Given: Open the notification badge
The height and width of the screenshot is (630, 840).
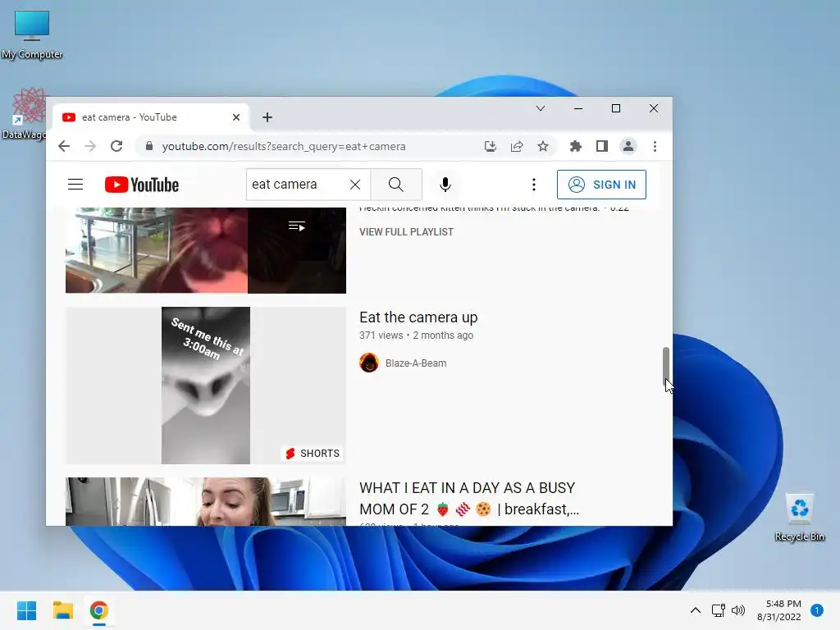Looking at the screenshot, I should (x=817, y=610).
